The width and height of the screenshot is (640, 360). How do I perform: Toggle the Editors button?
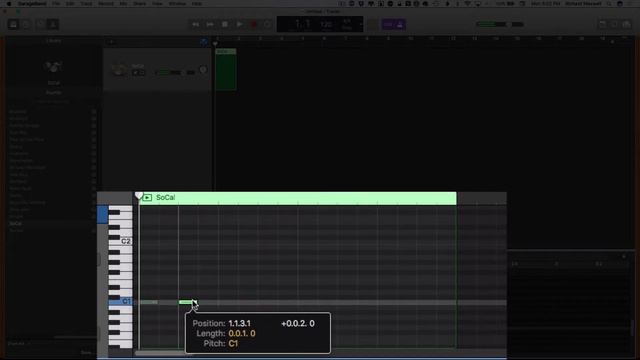coord(53,24)
